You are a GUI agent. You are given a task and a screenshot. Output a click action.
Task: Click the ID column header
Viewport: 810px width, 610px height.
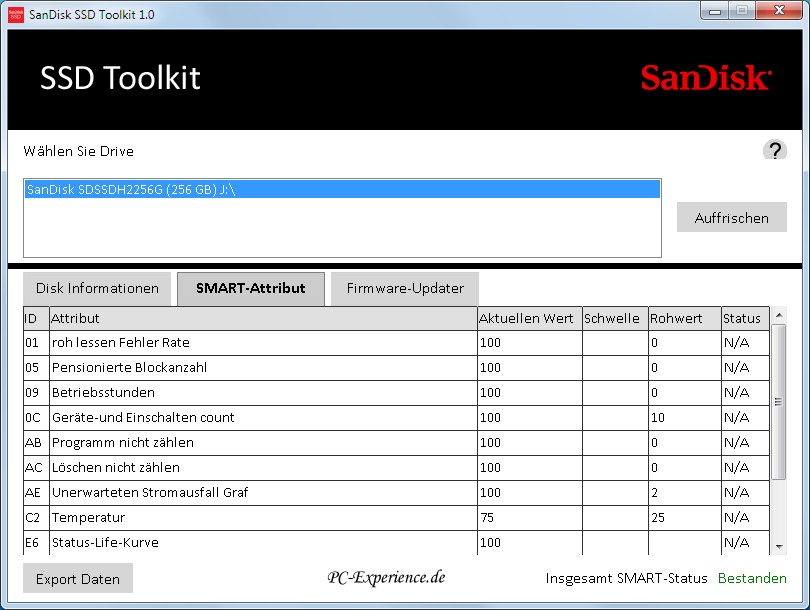pos(36,318)
